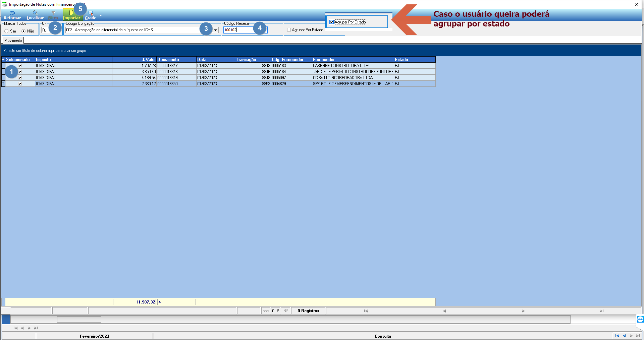
Task: Sort by Documento column header
Action: tap(176, 60)
